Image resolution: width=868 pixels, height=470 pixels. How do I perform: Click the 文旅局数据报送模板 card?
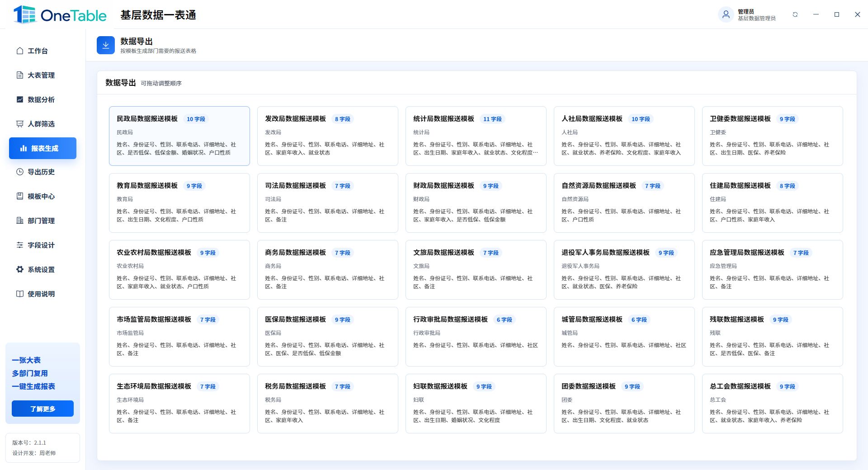pos(476,270)
